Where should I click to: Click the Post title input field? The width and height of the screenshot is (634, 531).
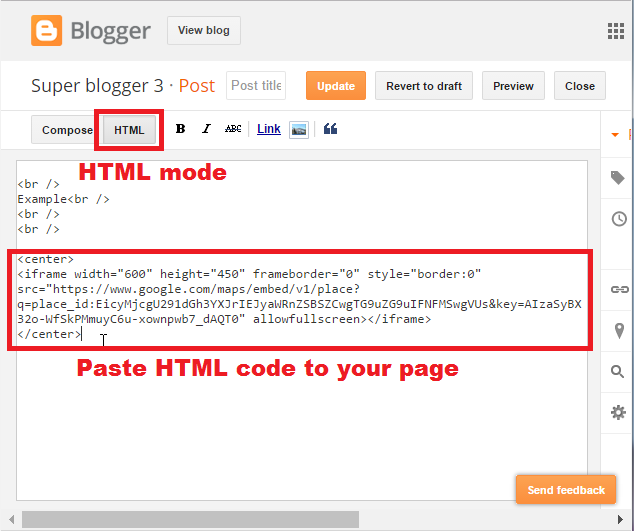point(256,86)
